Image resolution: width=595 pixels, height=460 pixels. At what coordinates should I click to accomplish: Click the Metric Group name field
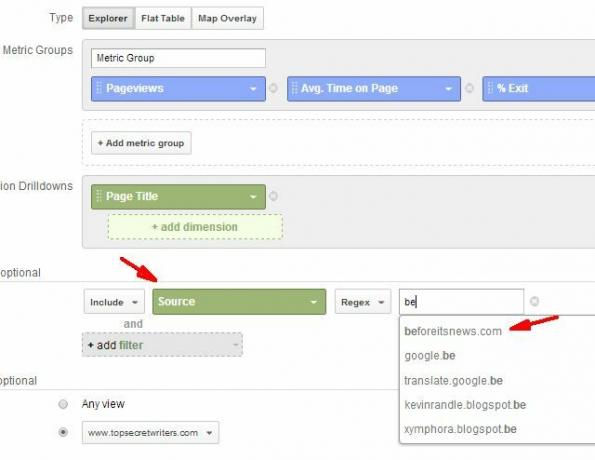click(x=178, y=58)
